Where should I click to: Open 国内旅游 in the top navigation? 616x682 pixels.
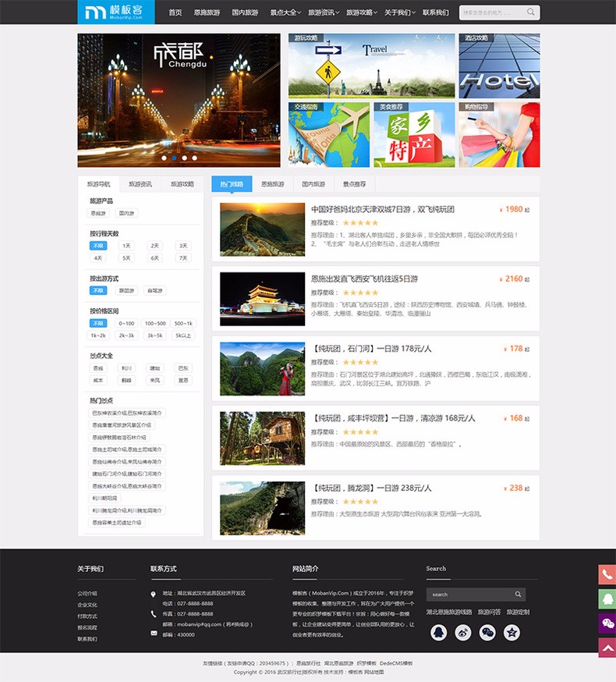click(245, 12)
